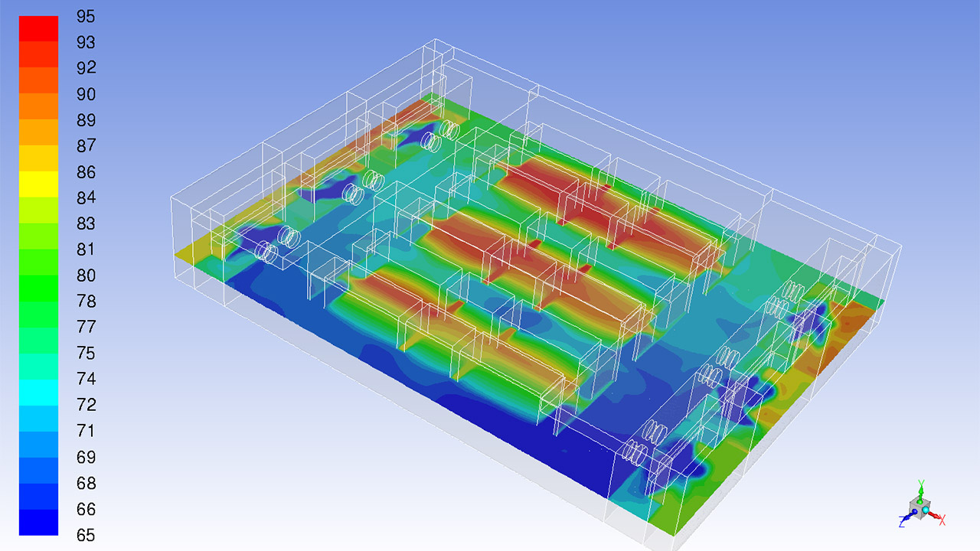
Task: Click the legend value label 72
Action: [x=86, y=405]
